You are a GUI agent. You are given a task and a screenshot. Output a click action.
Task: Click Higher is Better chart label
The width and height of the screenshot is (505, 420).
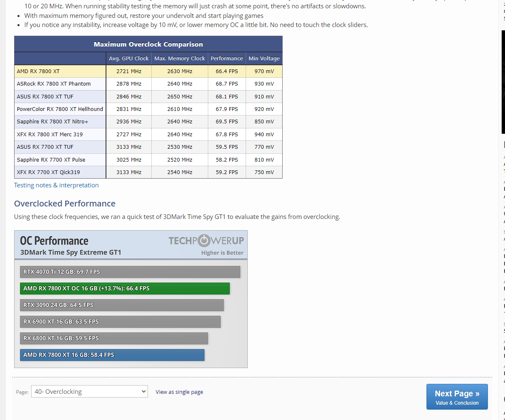tap(222, 253)
